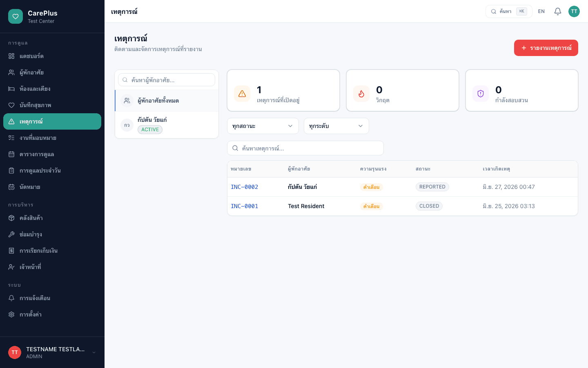Viewport: 588px width, 368px height.
Task: Click the clipboard icon for การดูแลประจำวัน
Action: (x=11, y=171)
